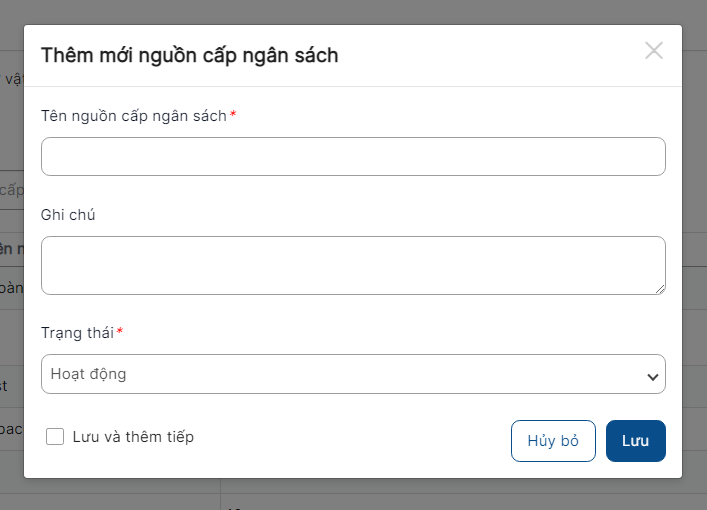This screenshot has height=510, width=707.
Task: Click the Ghi chú field label
Action: 68,215
